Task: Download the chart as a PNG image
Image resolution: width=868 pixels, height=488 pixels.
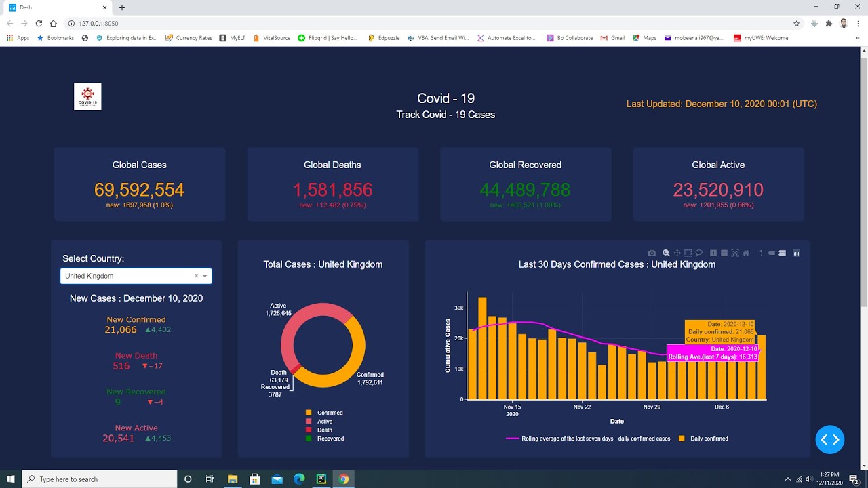Action: 652,252
